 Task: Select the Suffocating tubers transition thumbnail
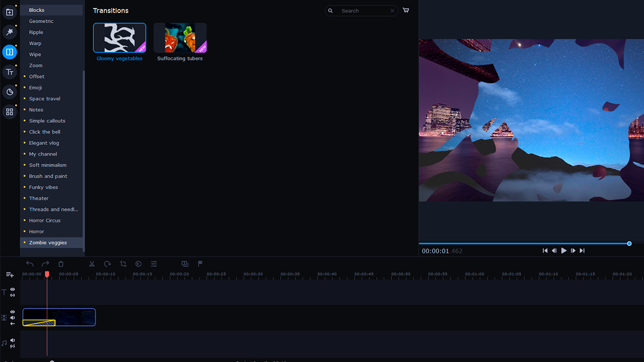click(x=180, y=38)
